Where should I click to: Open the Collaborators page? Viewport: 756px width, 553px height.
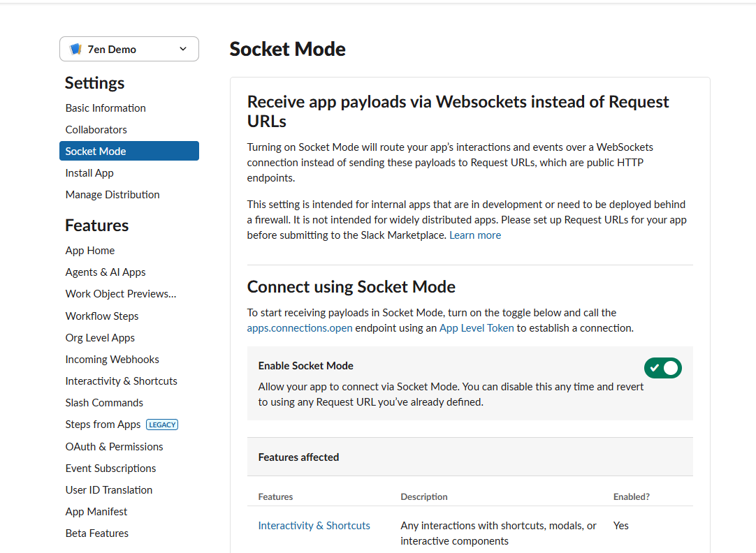coord(96,130)
